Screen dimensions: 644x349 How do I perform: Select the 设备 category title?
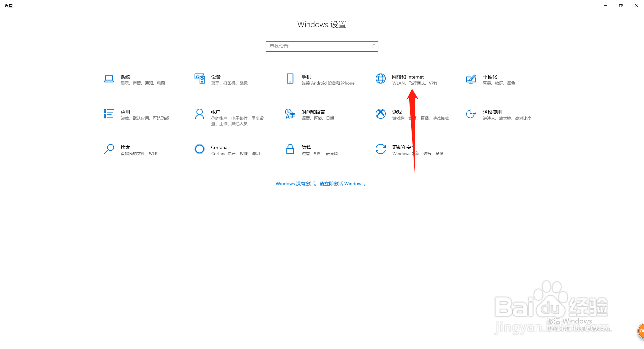pos(216,77)
